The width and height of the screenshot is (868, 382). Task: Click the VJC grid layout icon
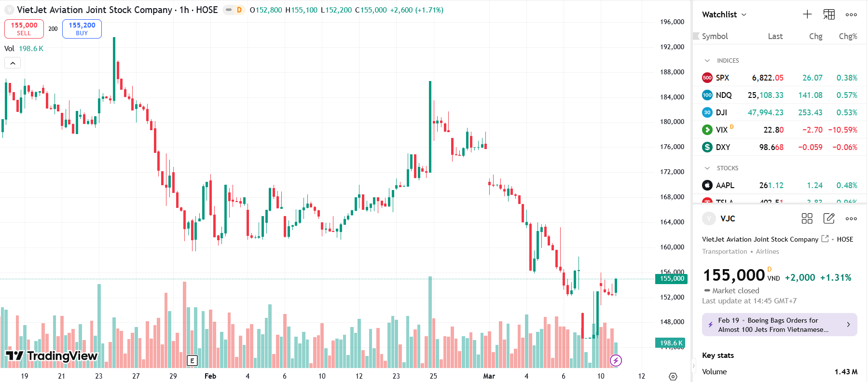807,218
